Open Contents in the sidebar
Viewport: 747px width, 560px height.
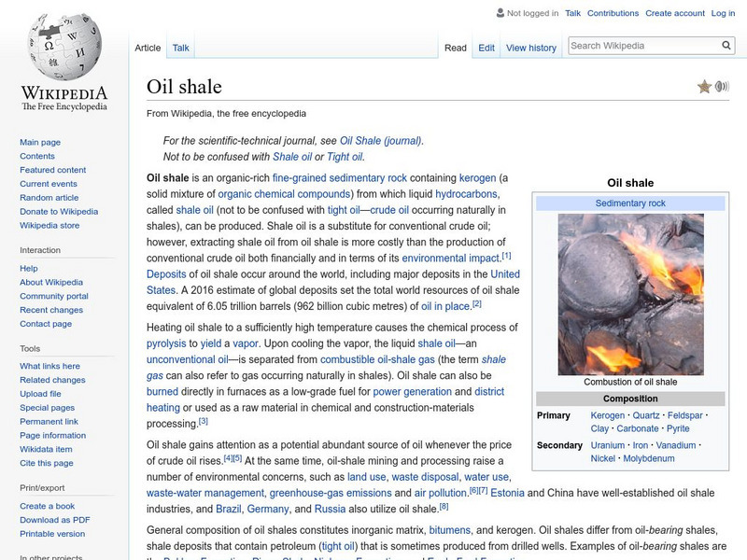[x=37, y=156]
